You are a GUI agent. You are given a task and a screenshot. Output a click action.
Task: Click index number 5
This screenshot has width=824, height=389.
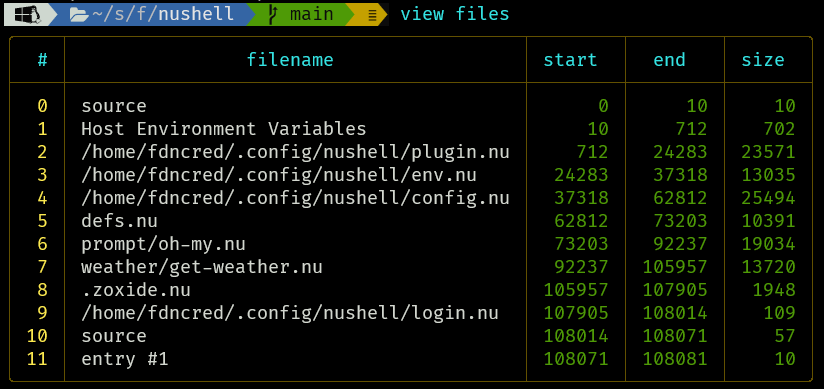pyautogui.click(x=43, y=221)
